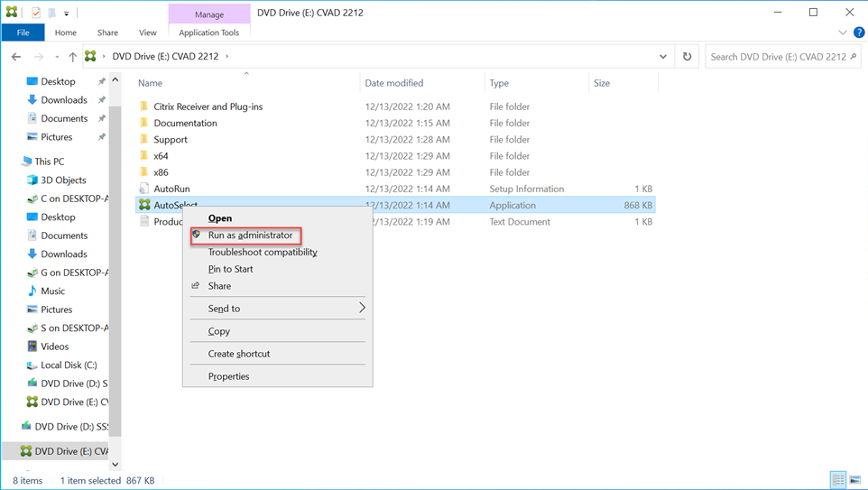Open the View ribbon tab

click(147, 32)
